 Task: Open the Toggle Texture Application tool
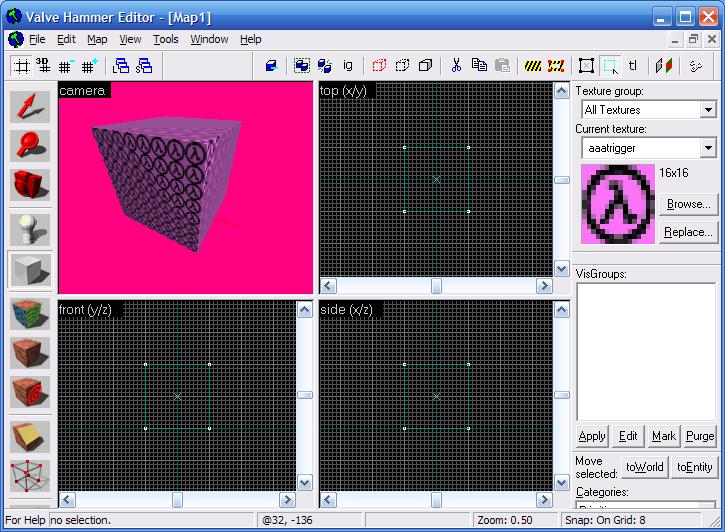(30, 314)
